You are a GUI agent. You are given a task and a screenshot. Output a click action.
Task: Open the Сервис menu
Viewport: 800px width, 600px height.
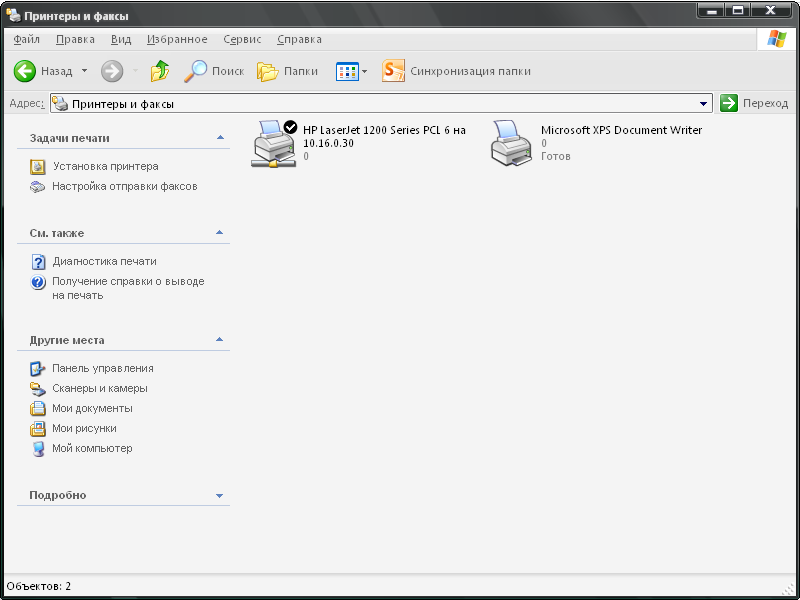pyautogui.click(x=242, y=39)
